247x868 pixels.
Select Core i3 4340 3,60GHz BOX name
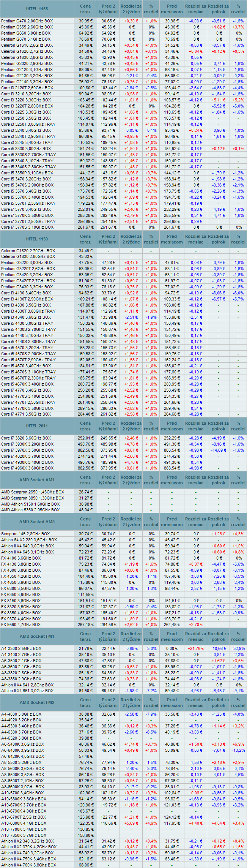click(x=26, y=317)
